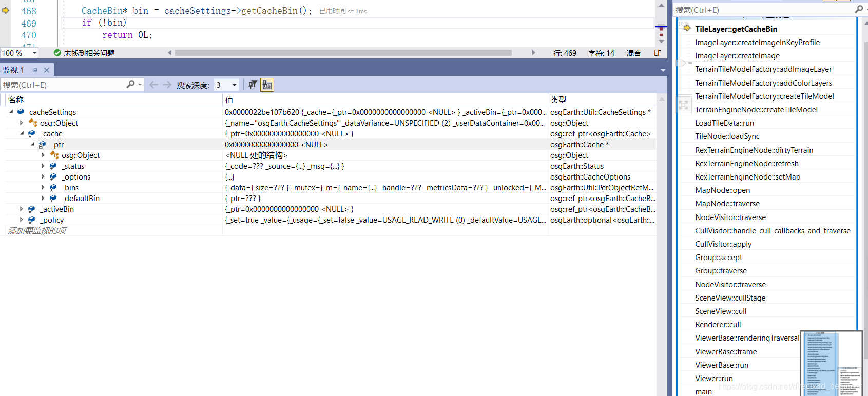
Task: Open the watch search options dropdown arrow
Action: (x=140, y=85)
